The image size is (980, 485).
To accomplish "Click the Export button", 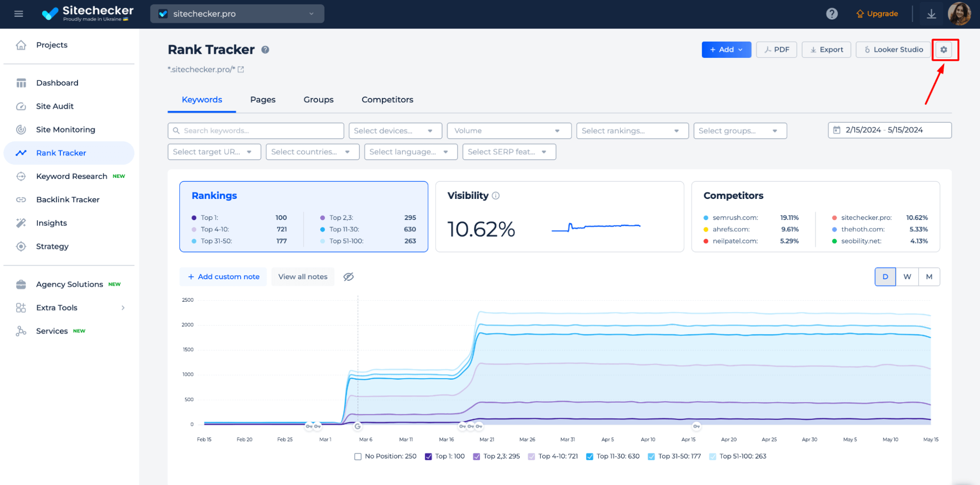I will click(x=827, y=49).
